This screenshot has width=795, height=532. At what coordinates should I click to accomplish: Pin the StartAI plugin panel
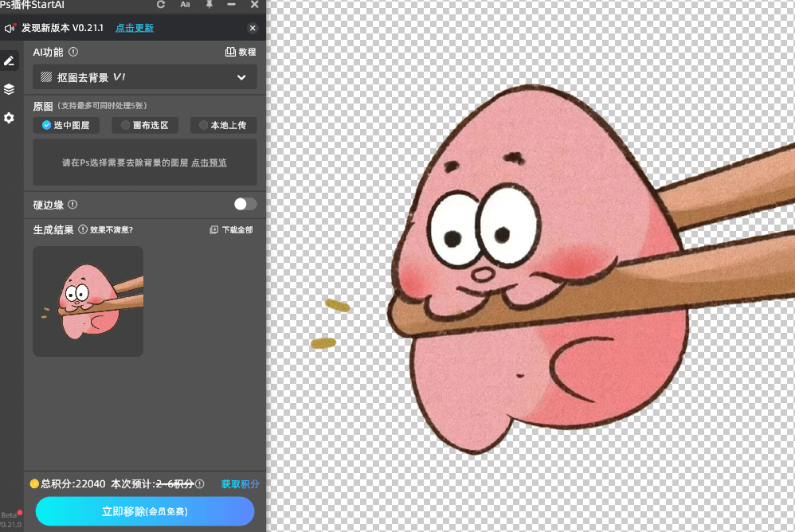[x=209, y=5]
